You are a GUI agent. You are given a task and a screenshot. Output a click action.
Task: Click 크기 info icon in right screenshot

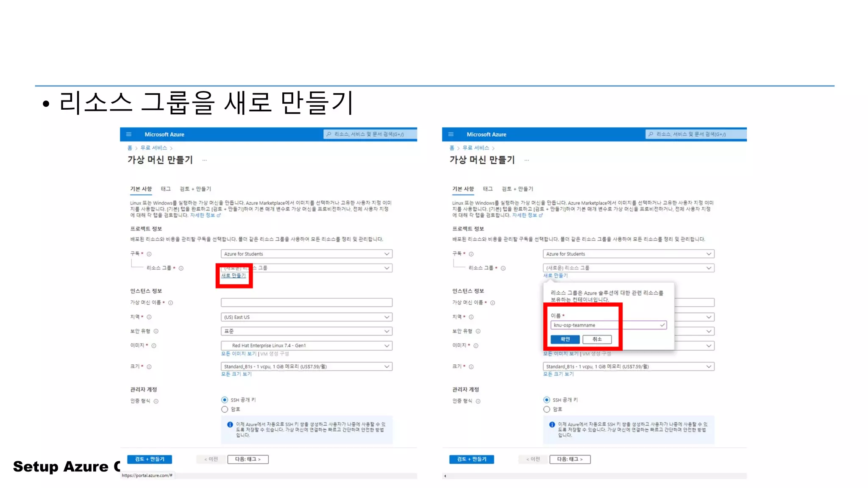click(471, 367)
